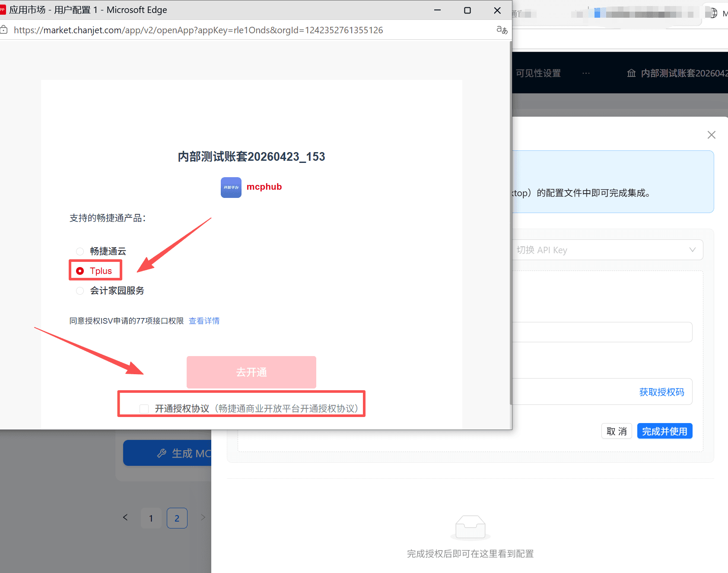
Task: Click the scrollbar of the Edge popup
Action: point(511,223)
